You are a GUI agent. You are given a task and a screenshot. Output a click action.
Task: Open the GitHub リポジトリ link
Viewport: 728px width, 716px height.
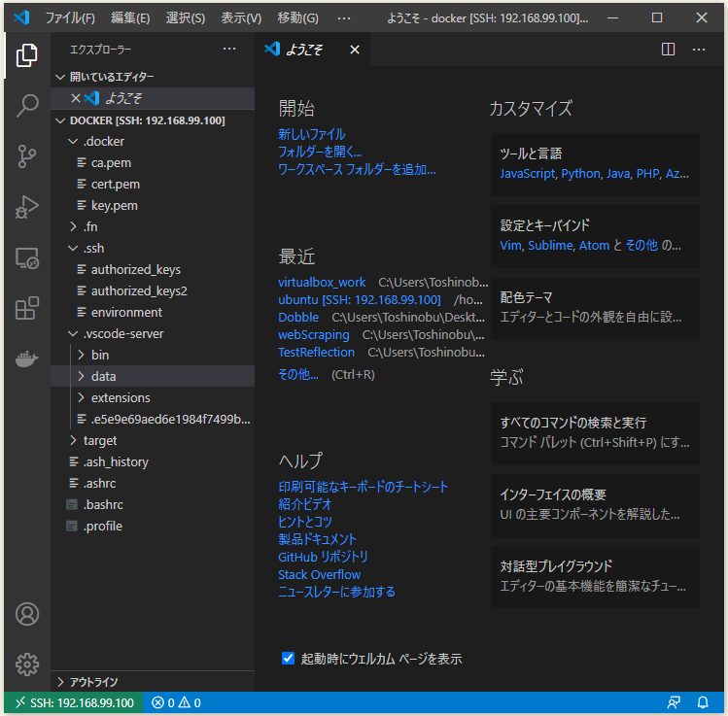323,557
